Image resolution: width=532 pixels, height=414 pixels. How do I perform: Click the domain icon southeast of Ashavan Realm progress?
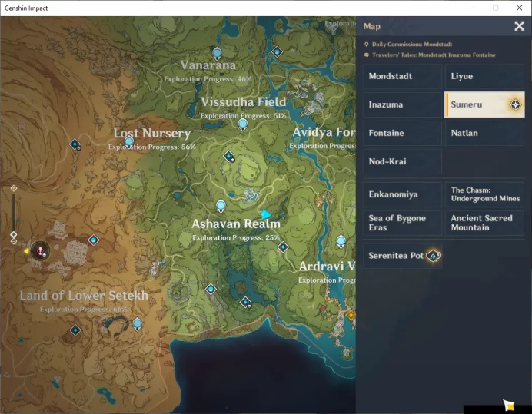[x=283, y=247]
